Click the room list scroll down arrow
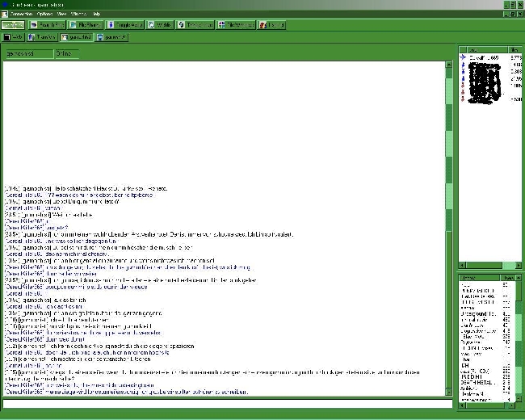The image size is (525, 420). coord(519,399)
